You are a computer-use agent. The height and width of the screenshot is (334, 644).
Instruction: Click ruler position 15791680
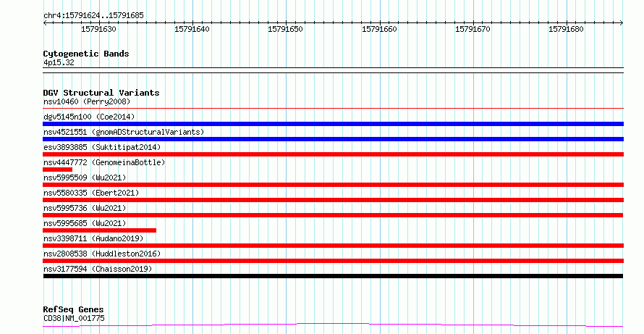(x=566, y=29)
